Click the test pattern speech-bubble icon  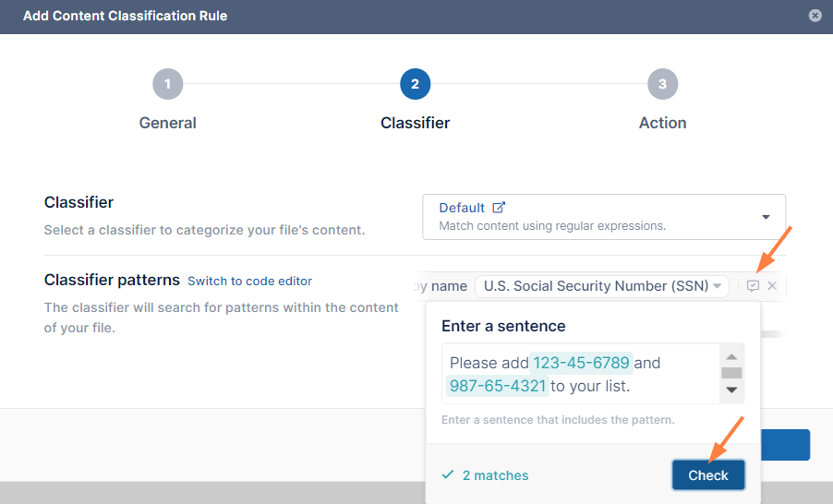pos(753,286)
